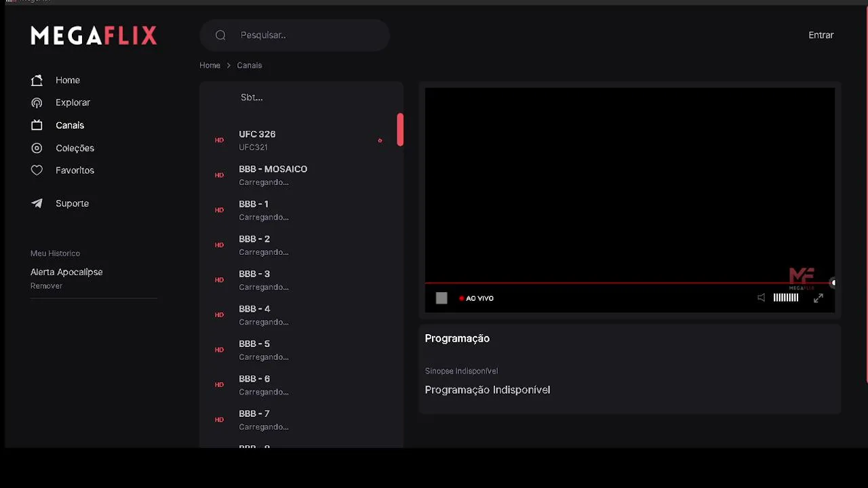Click the Meu Historico label
Image resolution: width=868 pixels, height=488 pixels.
pos(55,253)
